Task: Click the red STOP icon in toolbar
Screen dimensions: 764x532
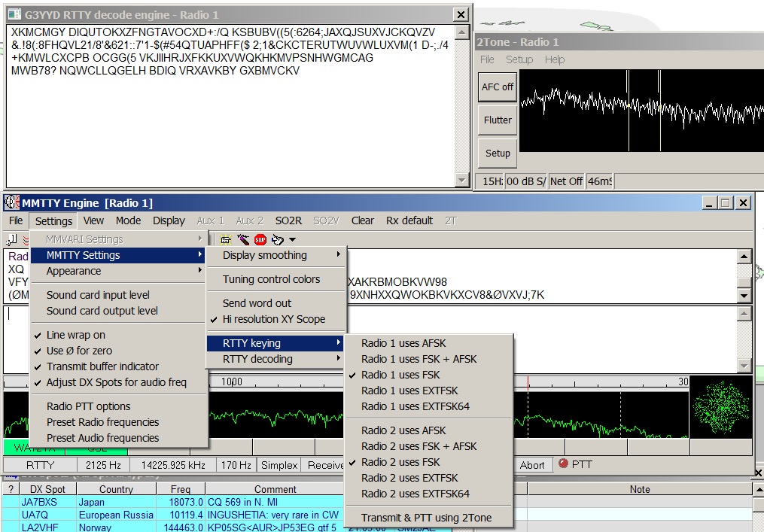Action: (x=260, y=239)
